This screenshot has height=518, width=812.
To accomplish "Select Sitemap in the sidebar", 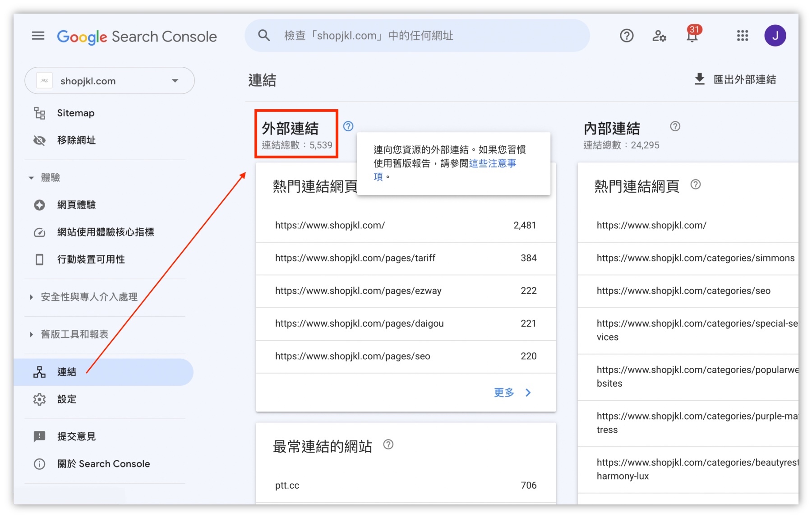I will pyautogui.click(x=75, y=113).
